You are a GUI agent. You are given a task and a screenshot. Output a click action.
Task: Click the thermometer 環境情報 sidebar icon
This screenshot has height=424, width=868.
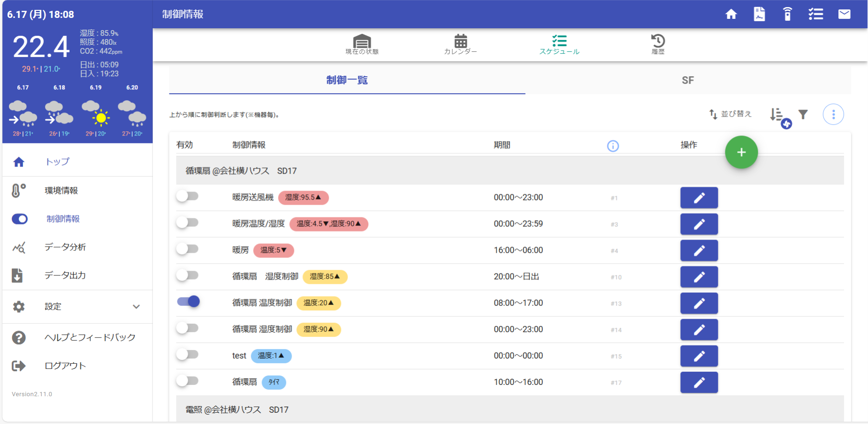click(x=18, y=191)
